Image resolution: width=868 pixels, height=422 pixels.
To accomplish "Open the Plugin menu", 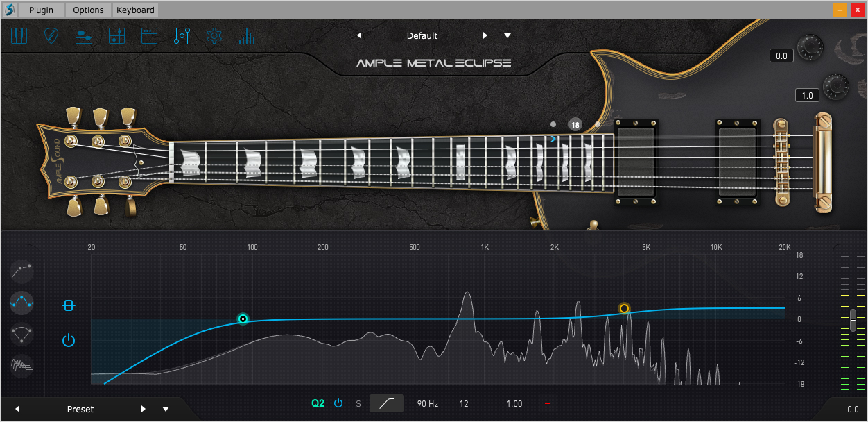I will click(41, 10).
